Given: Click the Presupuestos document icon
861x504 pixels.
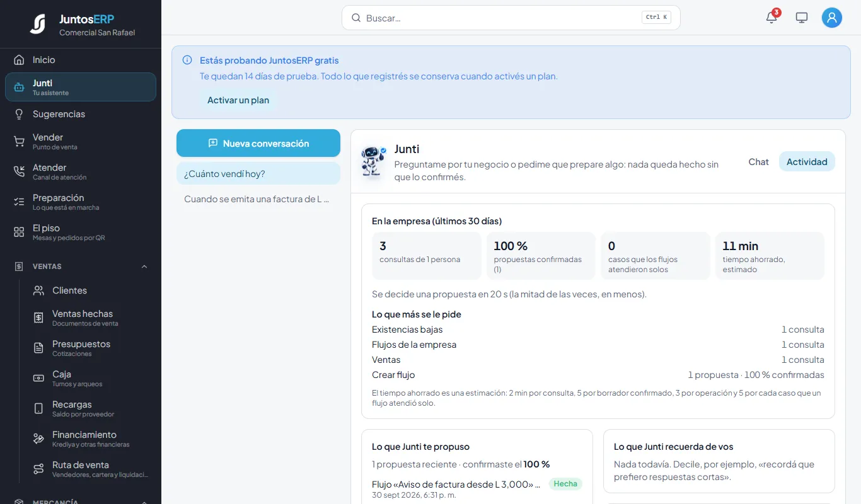Looking at the screenshot, I should 38,348.
